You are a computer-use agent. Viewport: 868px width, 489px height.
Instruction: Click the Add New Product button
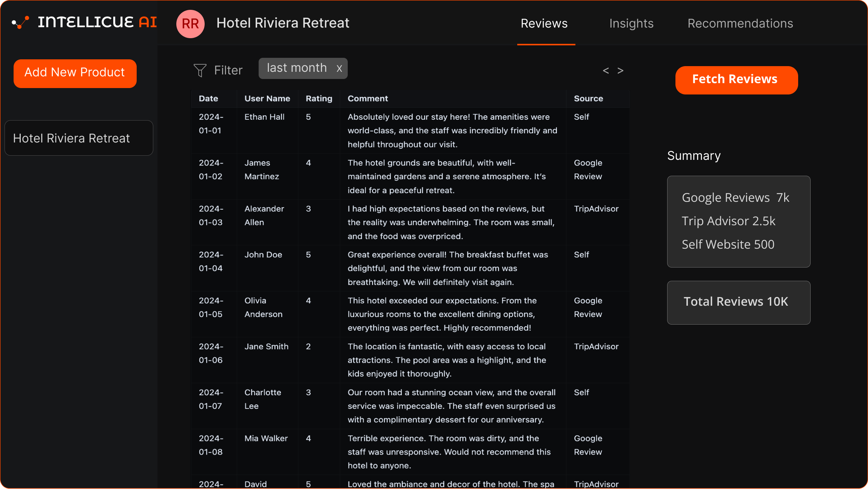(75, 73)
